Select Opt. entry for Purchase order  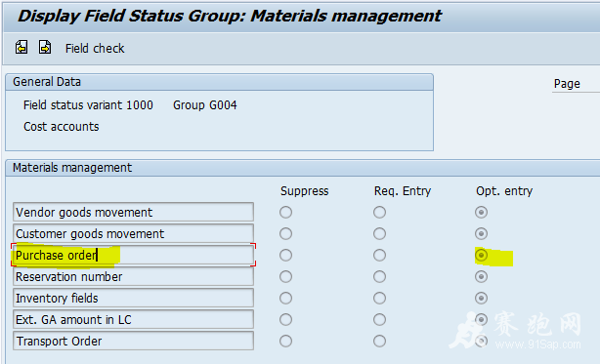(481, 255)
